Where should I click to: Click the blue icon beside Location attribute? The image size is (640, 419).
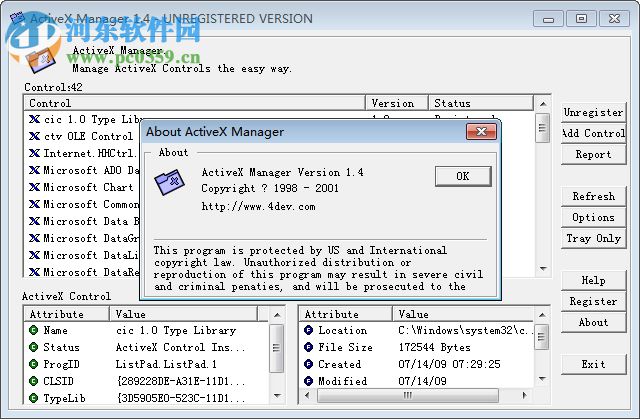(x=309, y=330)
